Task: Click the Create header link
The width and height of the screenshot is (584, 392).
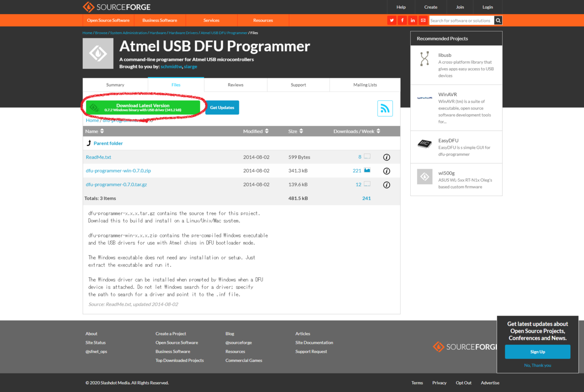Action: point(431,7)
